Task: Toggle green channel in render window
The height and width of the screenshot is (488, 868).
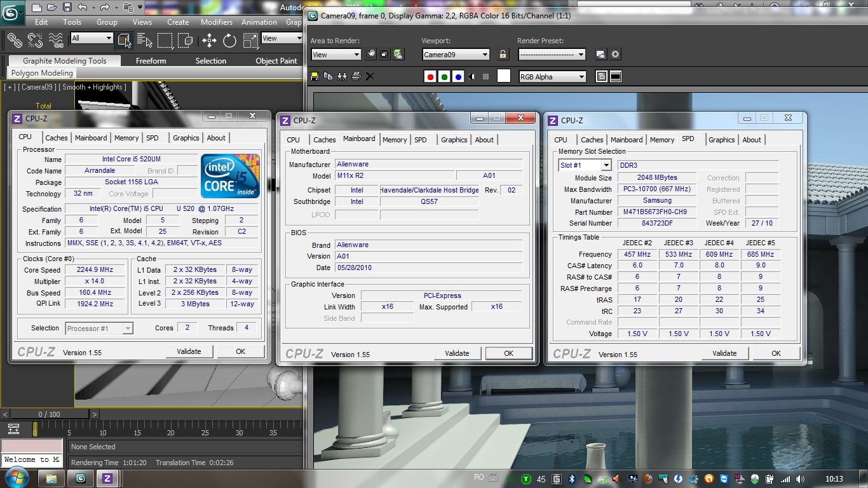Action: coord(444,77)
